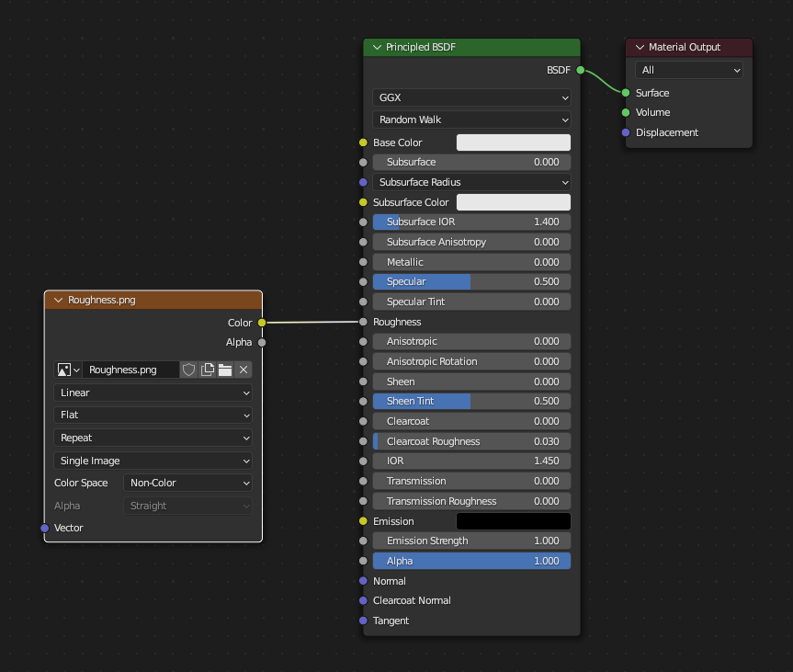Click the Subsurface Color swatch
The width and height of the screenshot is (793, 672).
click(514, 202)
